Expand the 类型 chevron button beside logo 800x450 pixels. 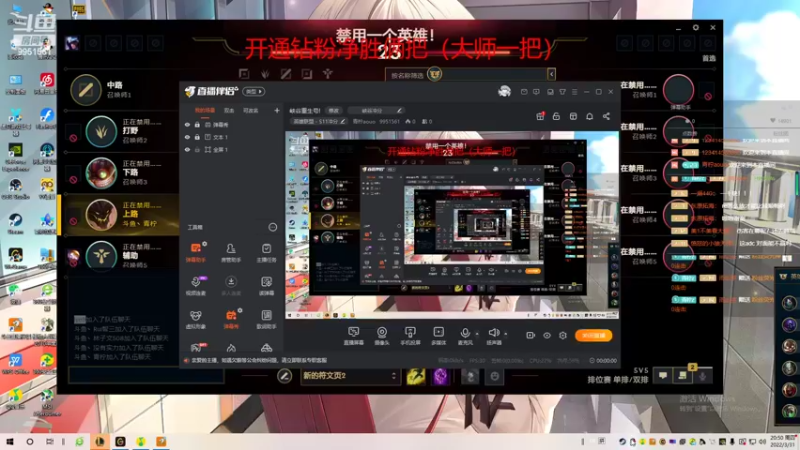click(254, 91)
